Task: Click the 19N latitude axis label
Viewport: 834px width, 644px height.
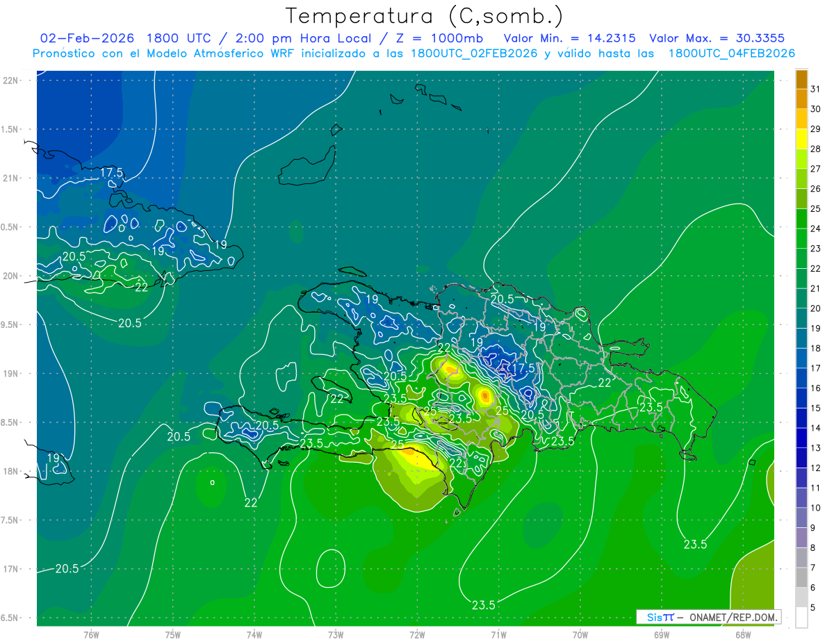Action: click(x=12, y=374)
